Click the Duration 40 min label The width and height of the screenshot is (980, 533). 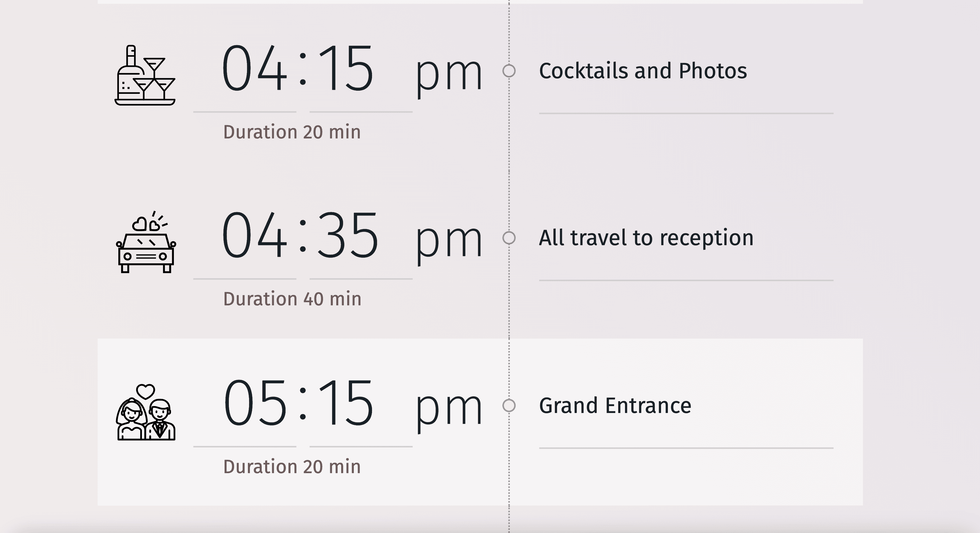coord(292,299)
